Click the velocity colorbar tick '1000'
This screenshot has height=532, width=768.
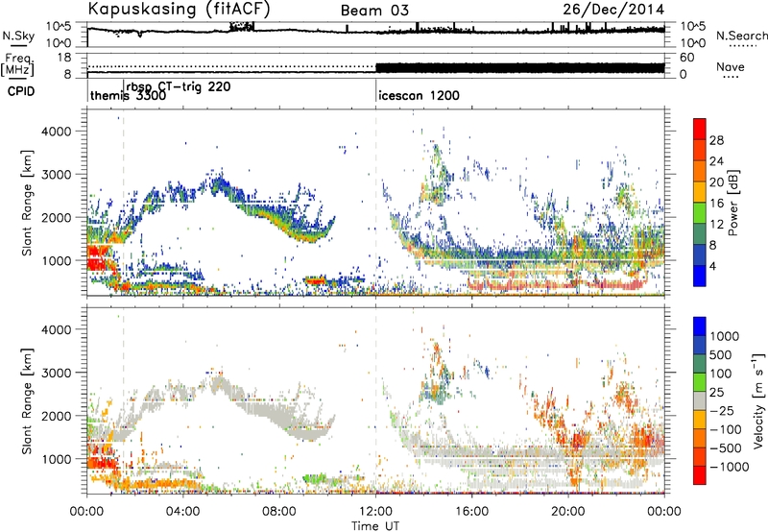click(x=724, y=336)
